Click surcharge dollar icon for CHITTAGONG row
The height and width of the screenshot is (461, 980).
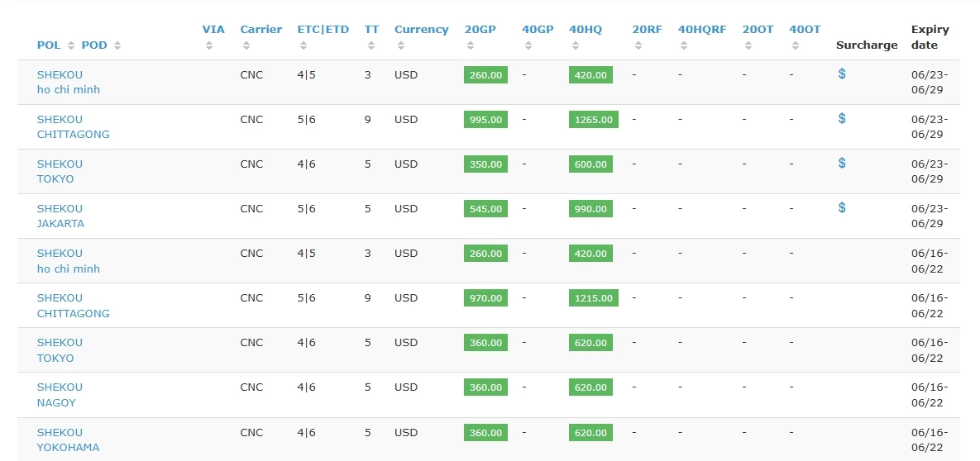(x=842, y=118)
